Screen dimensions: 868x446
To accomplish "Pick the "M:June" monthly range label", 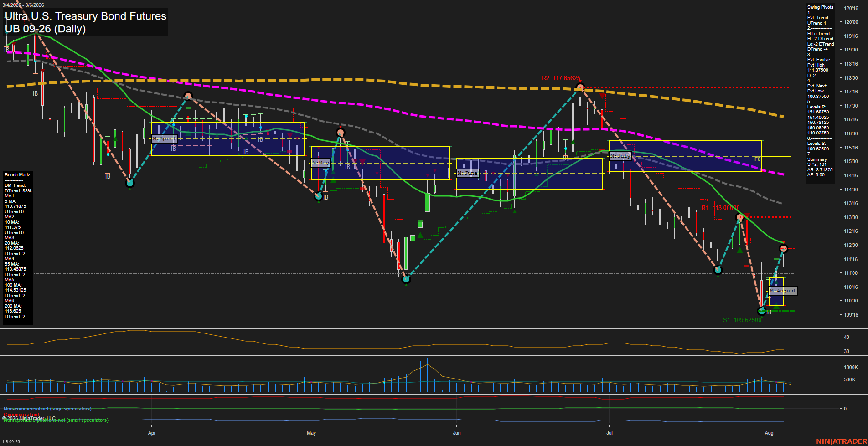I will pyautogui.click(x=467, y=173).
